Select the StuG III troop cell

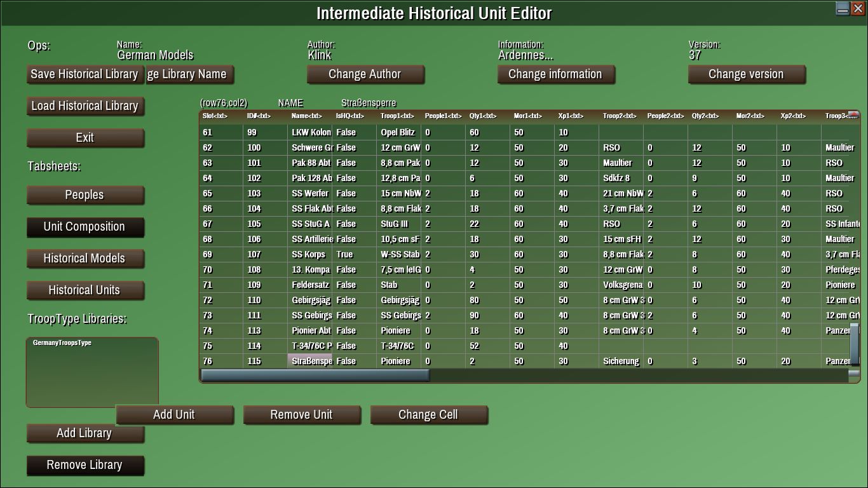click(399, 224)
